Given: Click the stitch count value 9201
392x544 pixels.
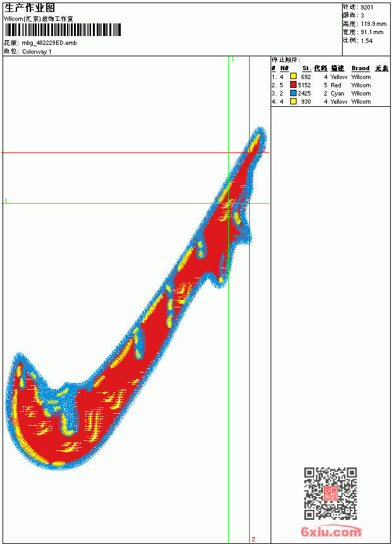Looking at the screenshot, I should coord(367,8).
